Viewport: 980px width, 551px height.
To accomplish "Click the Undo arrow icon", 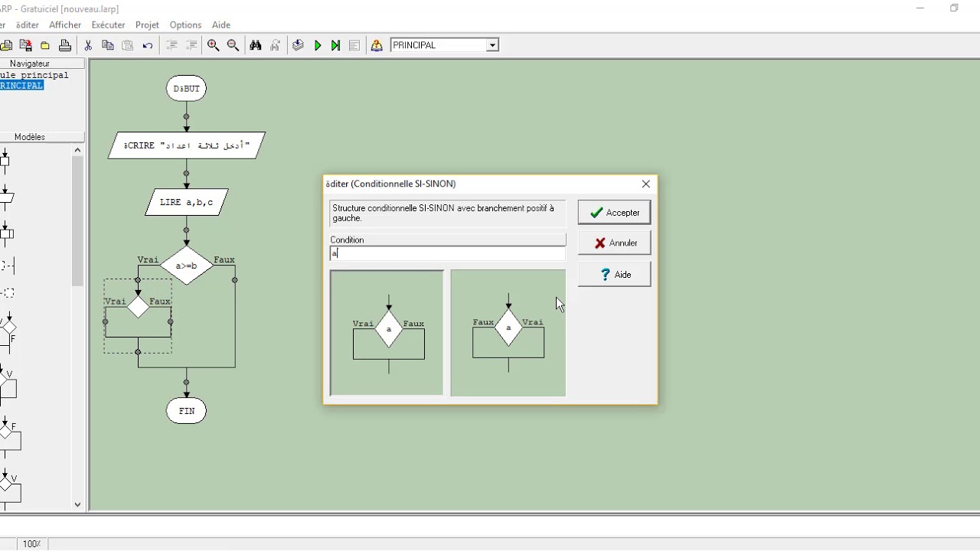I will pos(148,45).
